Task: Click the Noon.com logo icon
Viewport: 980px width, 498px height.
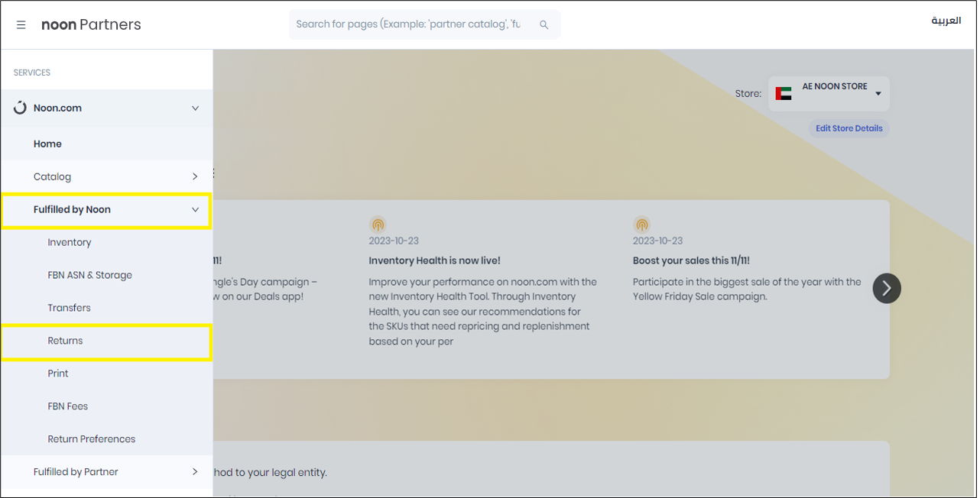Action: pos(20,108)
